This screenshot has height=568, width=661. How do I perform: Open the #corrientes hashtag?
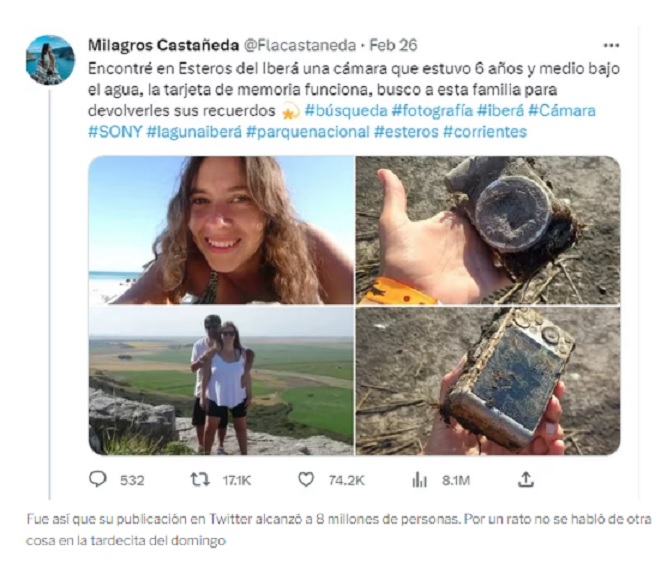pyautogui.click(x=485, y=132)
